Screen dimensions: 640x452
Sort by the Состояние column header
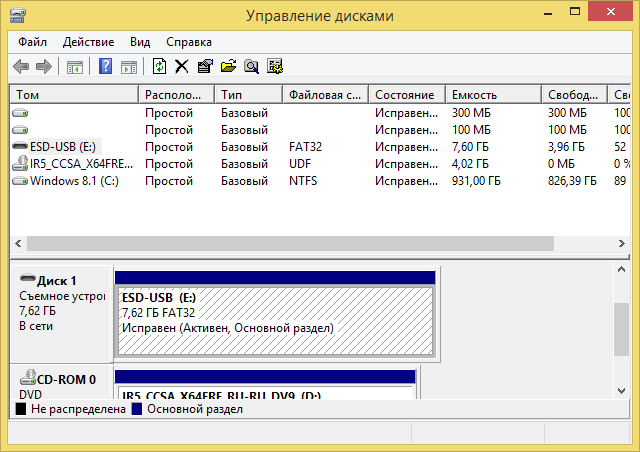(407, 95)
